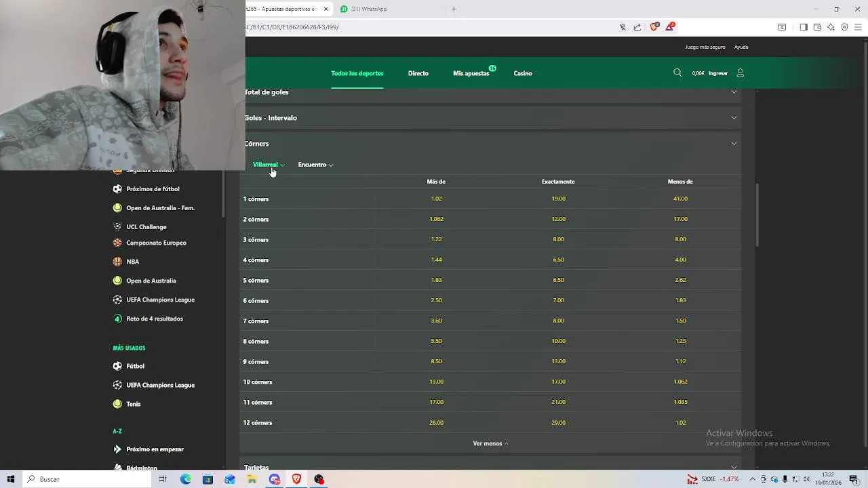Image resolution: width=868 pixels, height=488 pixels.
Task: Click the Windows taskbar Buscar search box
Action: (x=88, y=479)
